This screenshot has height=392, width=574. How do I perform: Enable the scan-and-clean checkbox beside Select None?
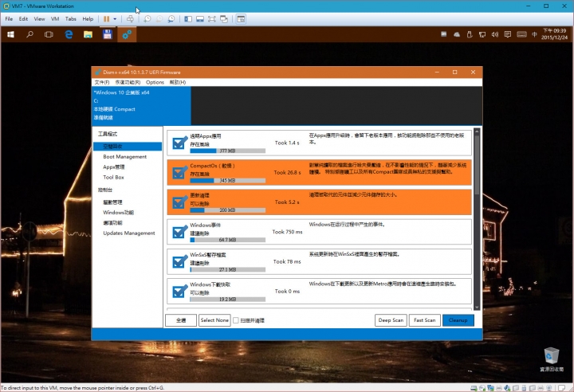(236, 320)
